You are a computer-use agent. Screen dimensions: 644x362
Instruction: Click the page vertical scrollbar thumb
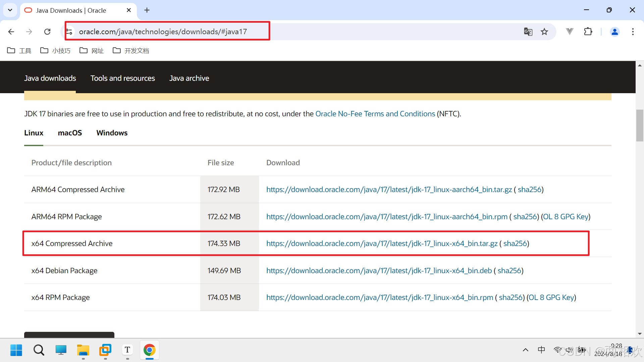[x=640, y=126]
